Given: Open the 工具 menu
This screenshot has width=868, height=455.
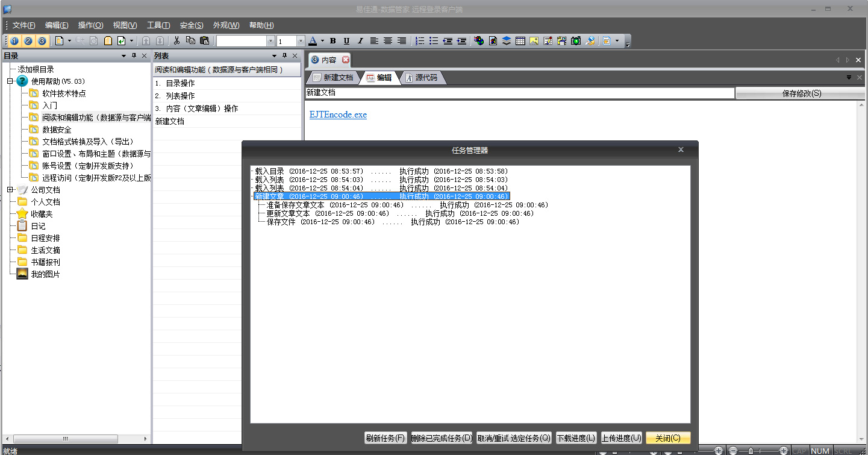Looking at the screenshot, I should point(158,25).
